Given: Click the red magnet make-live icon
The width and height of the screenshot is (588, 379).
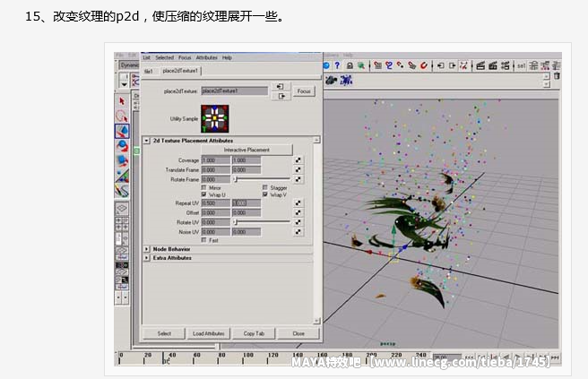Looking at the screenshot, I should click(x=424, y=65).
